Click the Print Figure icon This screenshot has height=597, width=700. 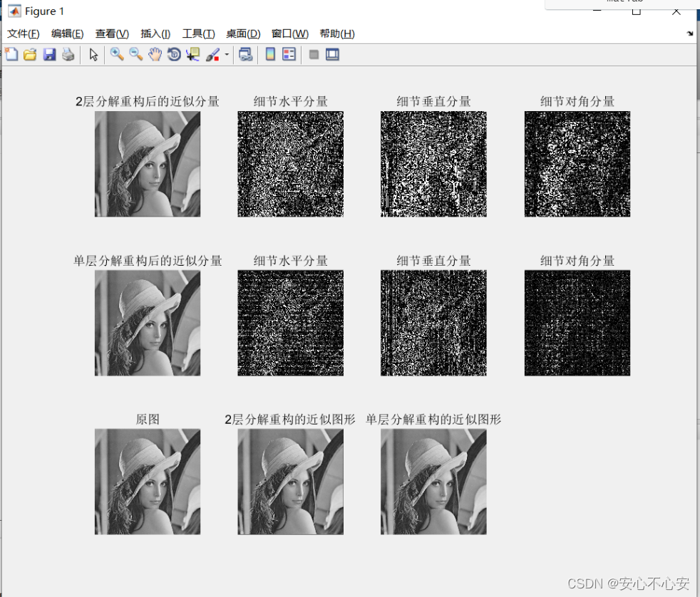point(68,54)
